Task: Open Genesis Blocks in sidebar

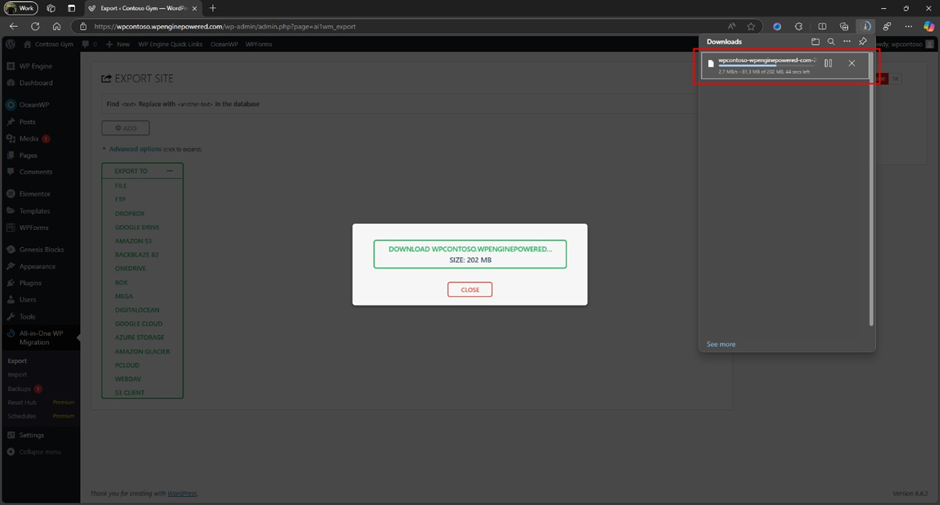Action: coord(41,250)
